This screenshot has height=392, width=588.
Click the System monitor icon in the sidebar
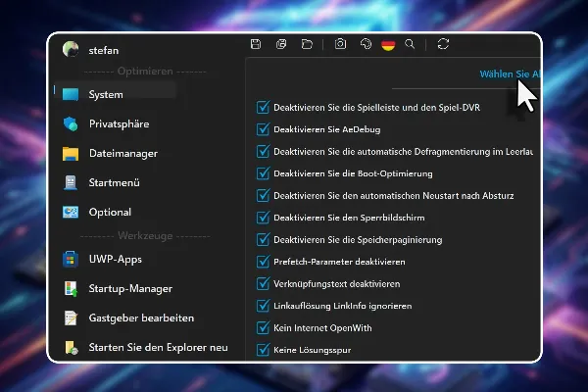tap(71, 94)
